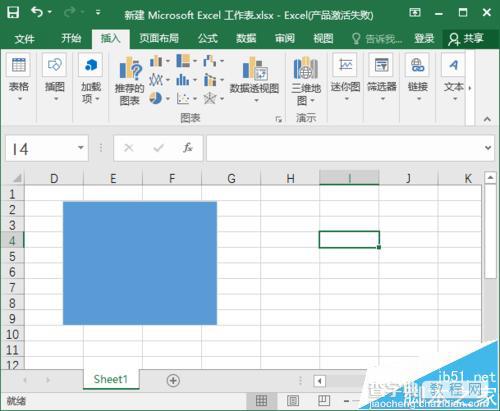This screenshot has width=500, height=411.
Task: Open the Name Box dropdown arrow
Action: 81,148
